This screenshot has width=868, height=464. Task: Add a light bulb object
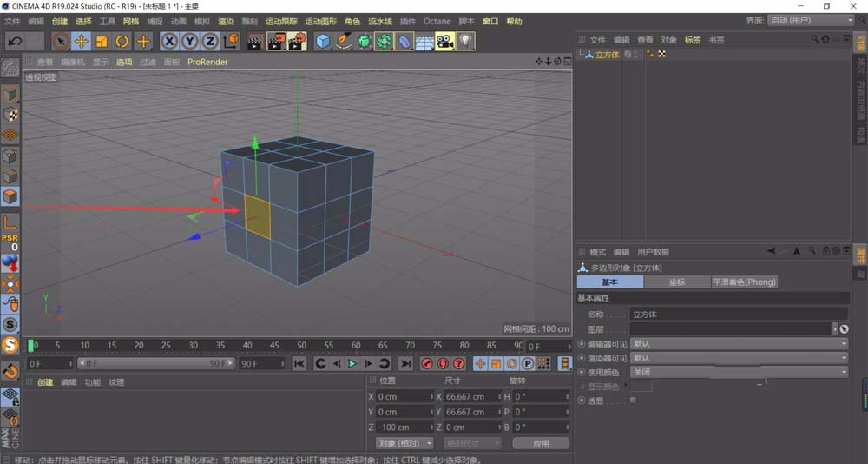pos(465,42)
